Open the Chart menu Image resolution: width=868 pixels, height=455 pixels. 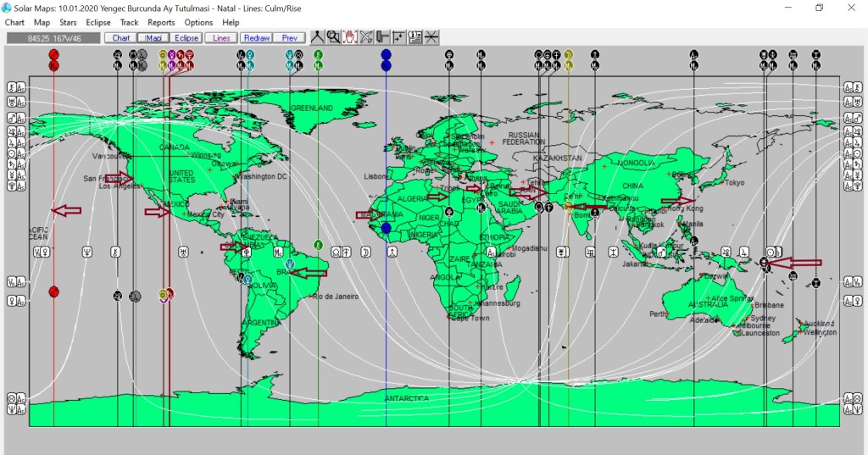(14, 23)
